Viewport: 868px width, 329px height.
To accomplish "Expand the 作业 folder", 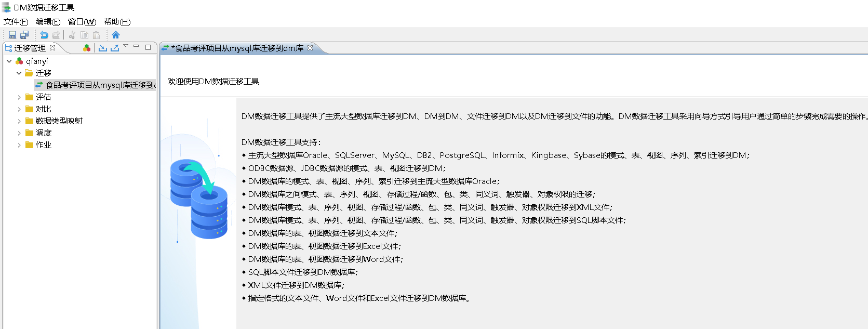I will (19, 145).
